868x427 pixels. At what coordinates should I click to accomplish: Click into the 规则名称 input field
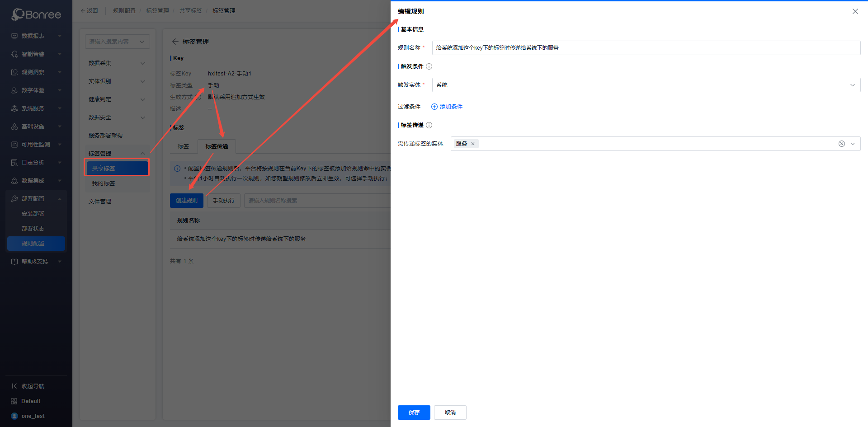click(x=646, y=48)
